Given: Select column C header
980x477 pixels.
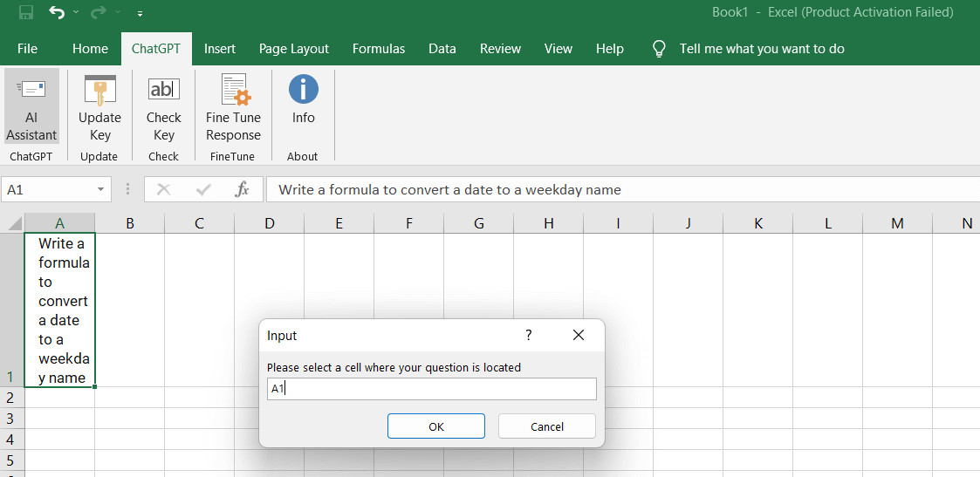Looking at the screenshot, I should click(199, 223).
